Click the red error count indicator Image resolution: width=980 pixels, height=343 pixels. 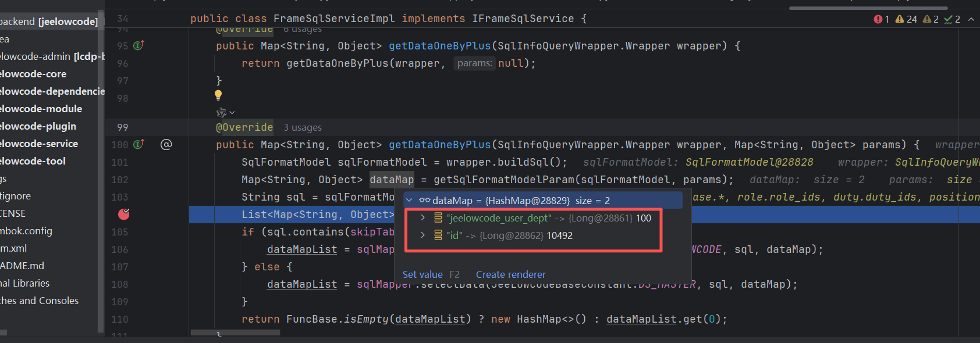(x=881, y=19)
